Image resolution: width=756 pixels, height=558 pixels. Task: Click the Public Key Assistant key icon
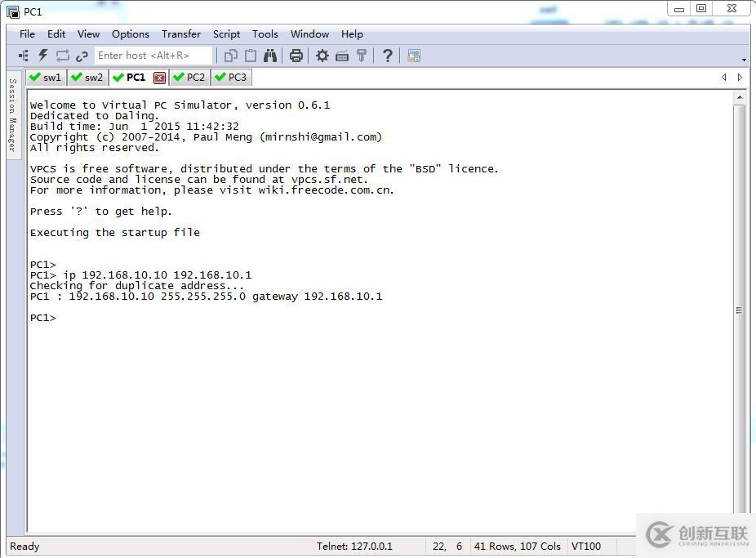click(362, 56)
